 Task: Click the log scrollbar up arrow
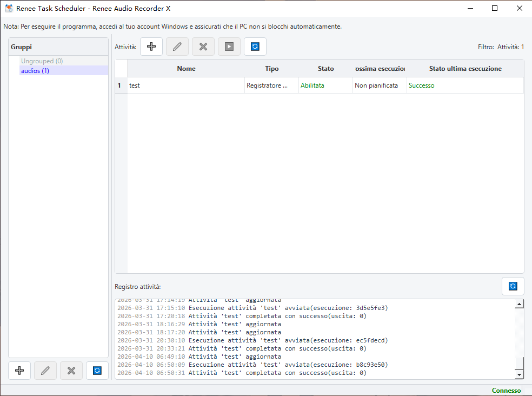519,304
